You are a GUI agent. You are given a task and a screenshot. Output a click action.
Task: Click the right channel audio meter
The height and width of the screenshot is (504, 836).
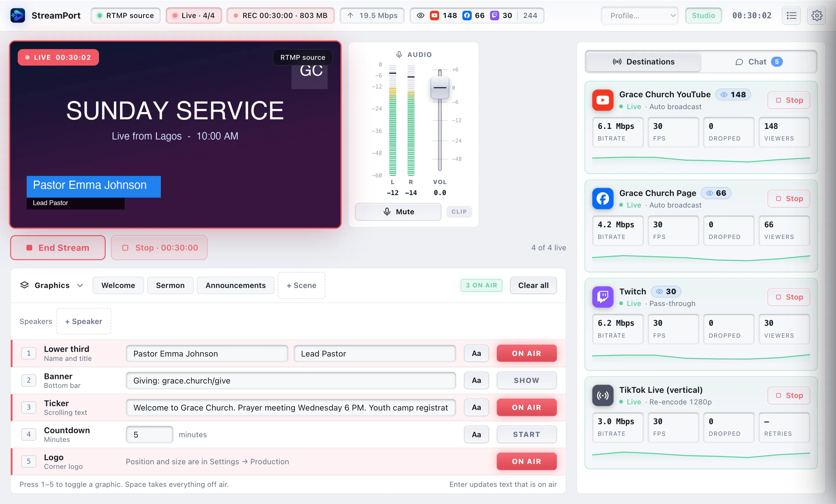click(411, 120)
